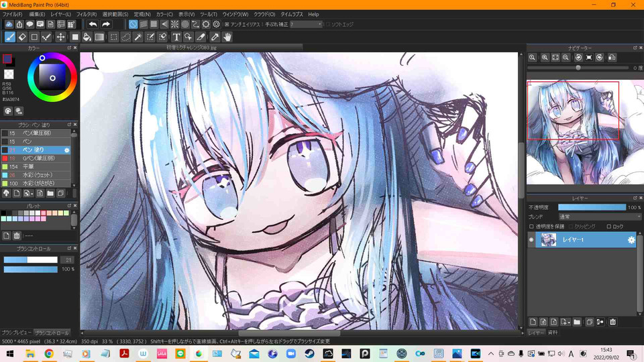Delete layer with trash icon

point(612,322)
